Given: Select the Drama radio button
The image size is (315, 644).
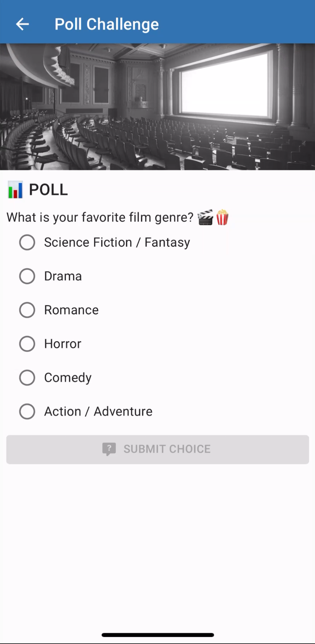Looking at the screenshot, I should pos(27,276).
